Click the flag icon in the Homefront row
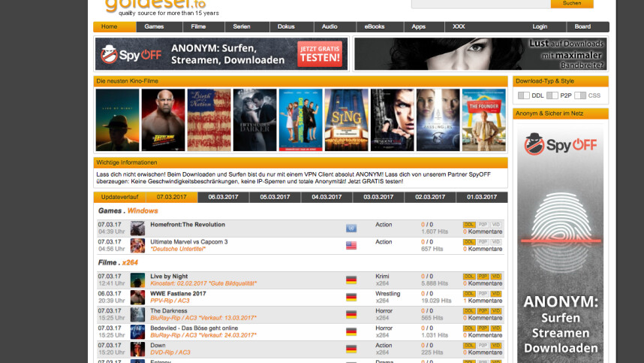 click(351, 228)
